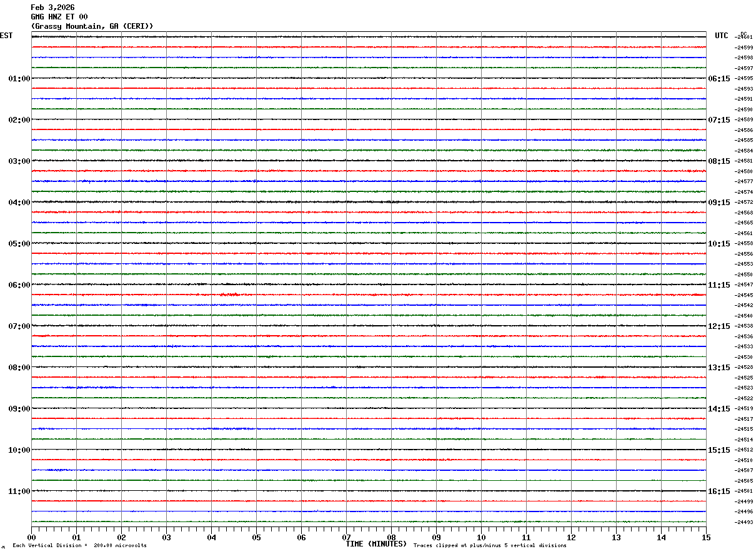Click the '02:00' EST time label
756x554 pixels.
pyautogui.click(x=19, y=120)
